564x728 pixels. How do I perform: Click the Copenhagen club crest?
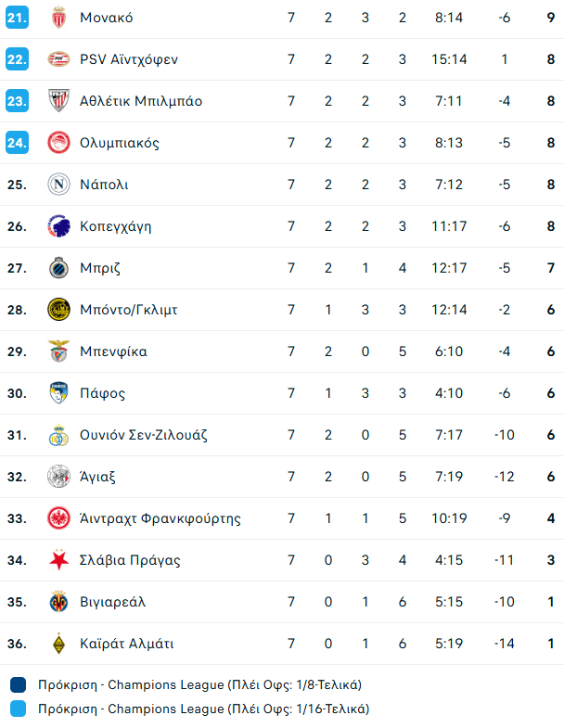pyautogui.click(x=58, y=226)
